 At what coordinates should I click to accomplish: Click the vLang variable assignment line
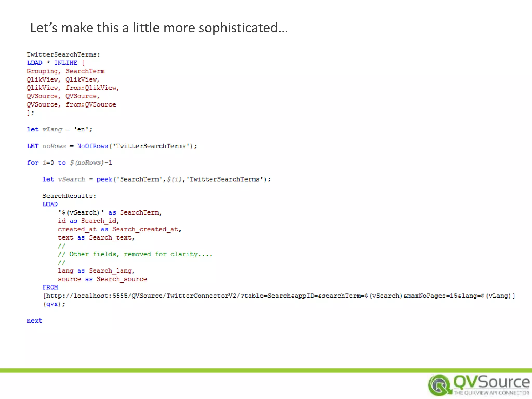coord(59,129)
